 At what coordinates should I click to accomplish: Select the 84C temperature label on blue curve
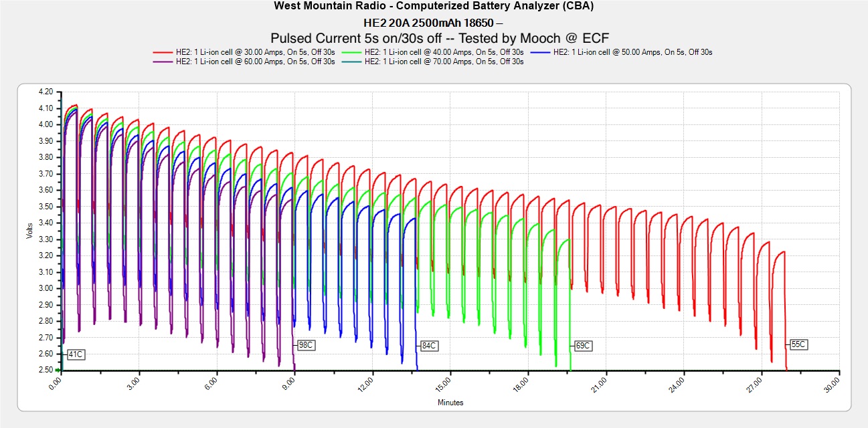[x=429, y=346]
